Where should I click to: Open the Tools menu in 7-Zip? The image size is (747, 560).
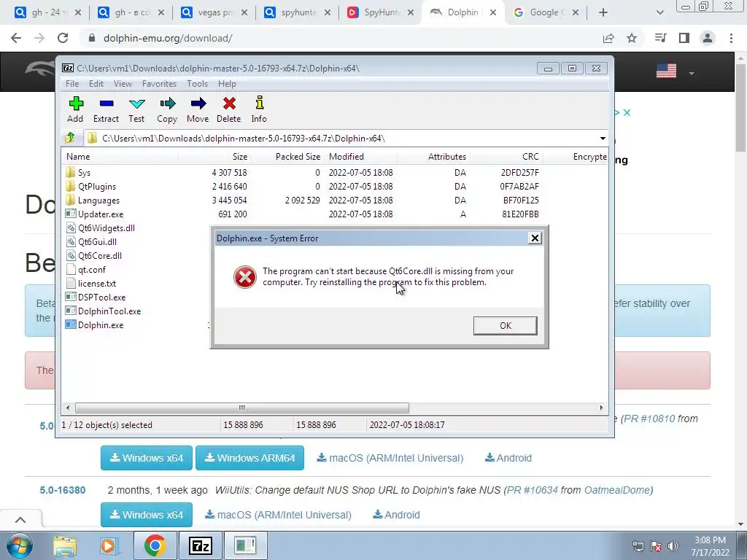click(197, 84)
